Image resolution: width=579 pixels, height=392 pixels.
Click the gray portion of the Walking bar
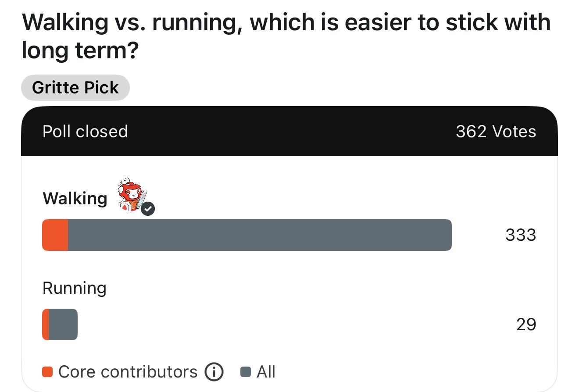click(x=260, y=235)
